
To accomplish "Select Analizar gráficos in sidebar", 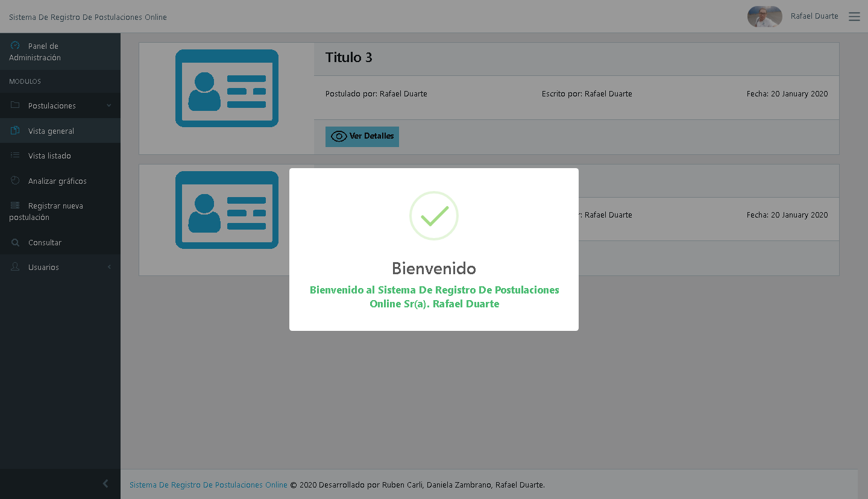I will [x=57, y=181].
